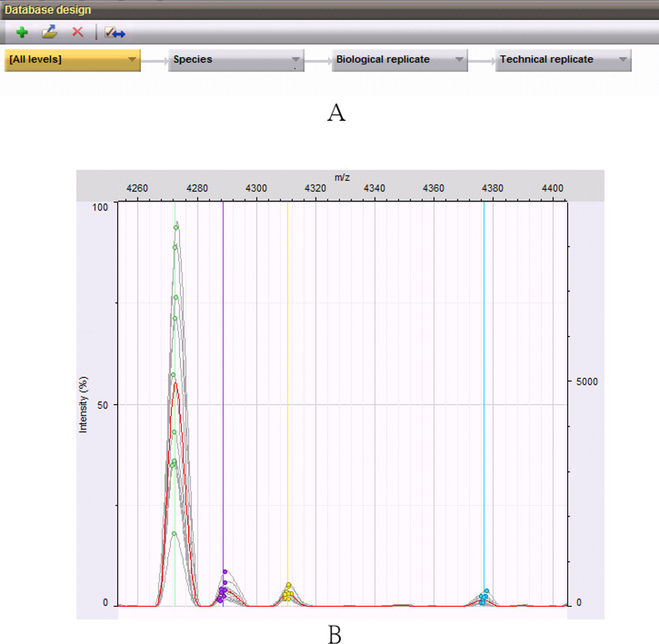Click the topmost yellow peak marker
659x644 pixels.
(x=289, y=585)
